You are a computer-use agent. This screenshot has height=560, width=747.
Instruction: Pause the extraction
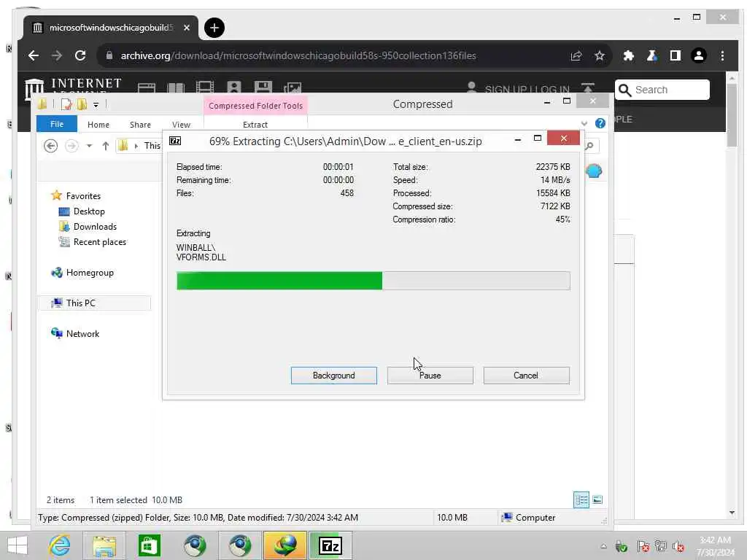[430, 376]
